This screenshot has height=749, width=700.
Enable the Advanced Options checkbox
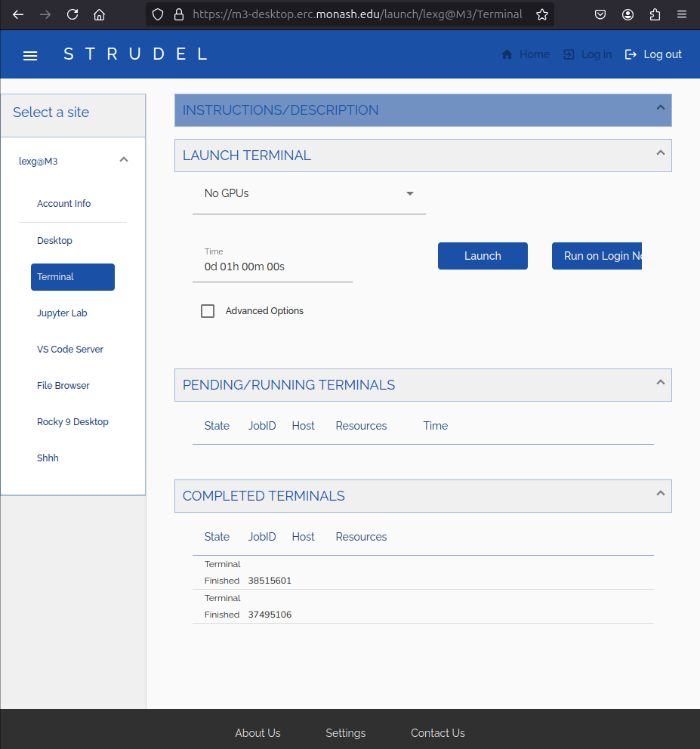[x=208, y=310]
